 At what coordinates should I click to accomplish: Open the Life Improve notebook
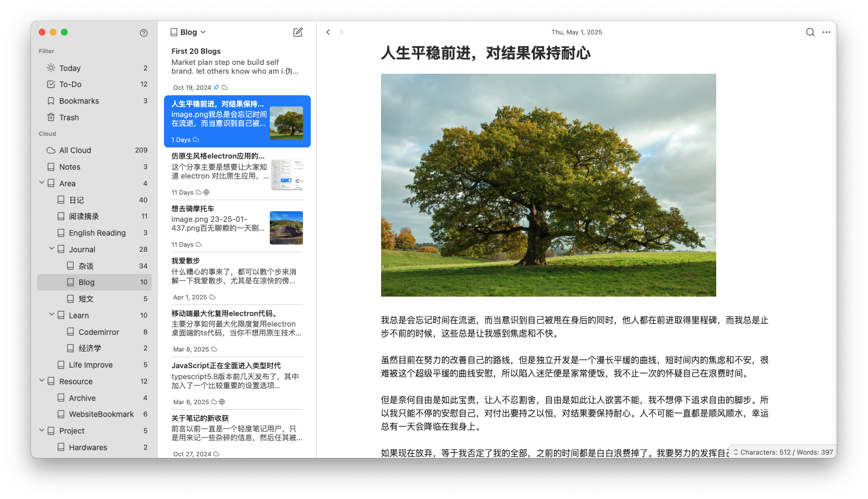click(94, 365)
